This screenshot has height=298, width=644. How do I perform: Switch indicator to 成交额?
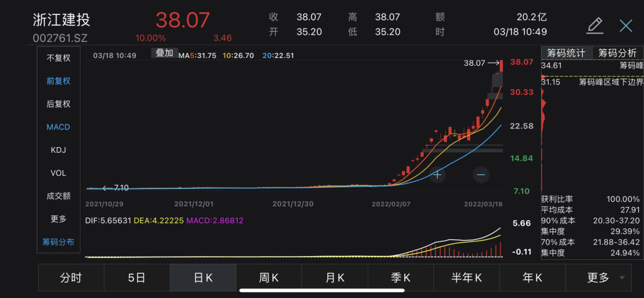(59, 196)
